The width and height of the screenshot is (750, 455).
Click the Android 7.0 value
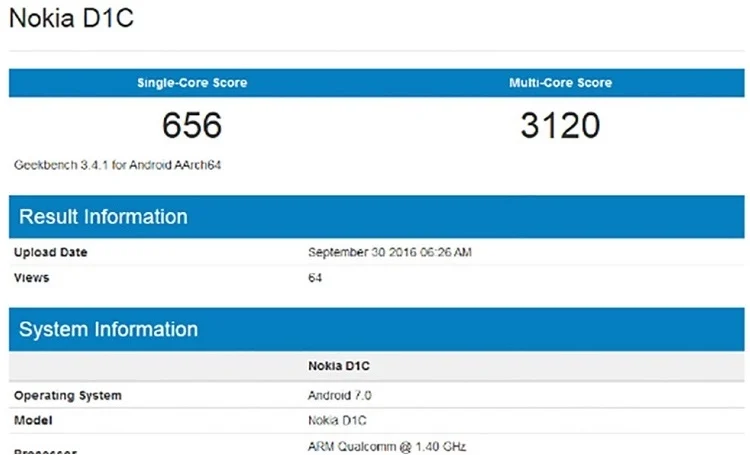tap(340, 396)
